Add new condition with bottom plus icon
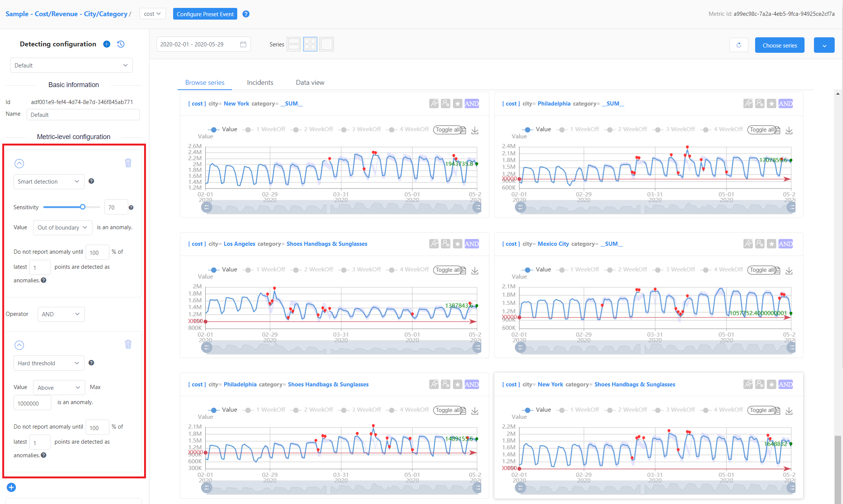The height and width of the screenshot is (504, 843). point(11,487)
